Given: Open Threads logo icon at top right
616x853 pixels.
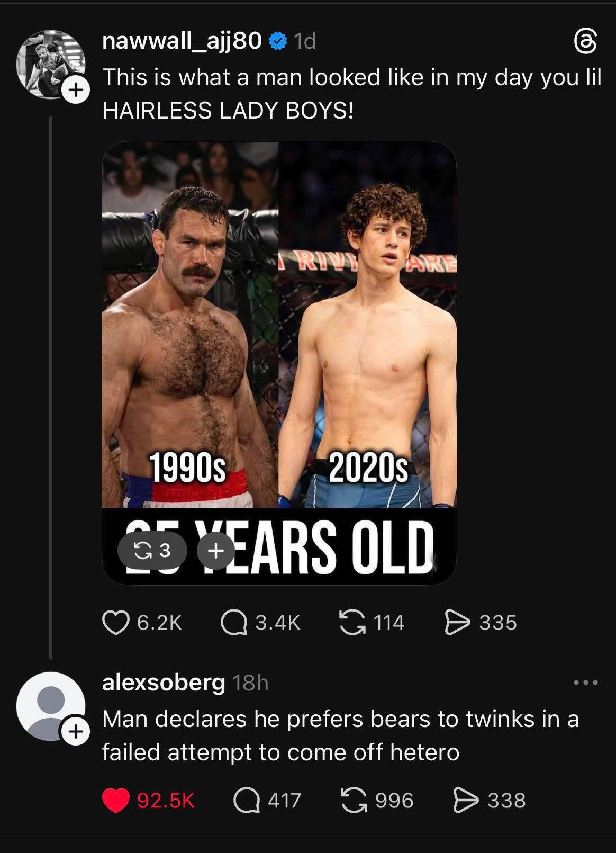Looking at the screenshot, I should pos(586,42).
